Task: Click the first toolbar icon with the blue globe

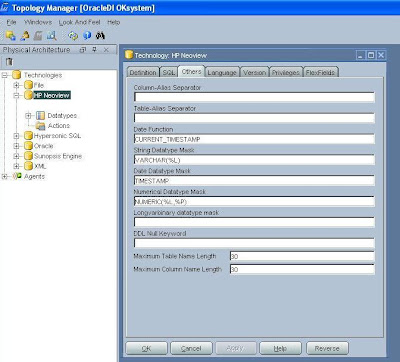Action: 11,35
